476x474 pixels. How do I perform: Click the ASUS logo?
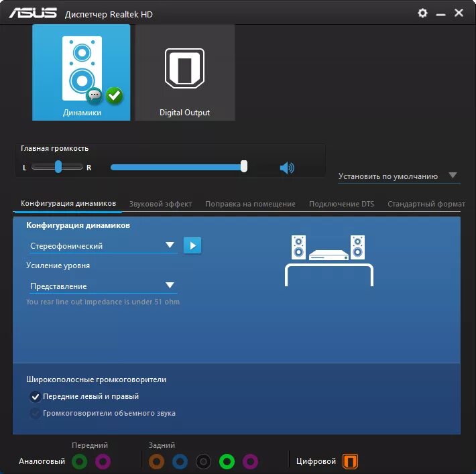tap(33, 13)
